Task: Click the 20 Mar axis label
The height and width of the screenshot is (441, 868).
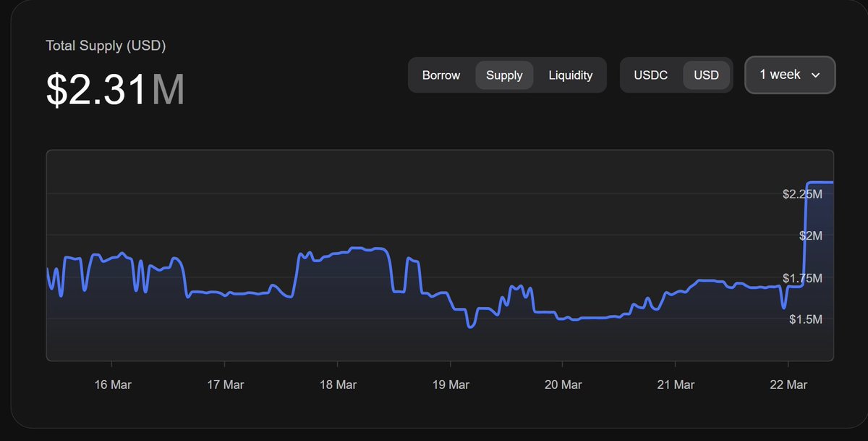Action: pos(563,385)
